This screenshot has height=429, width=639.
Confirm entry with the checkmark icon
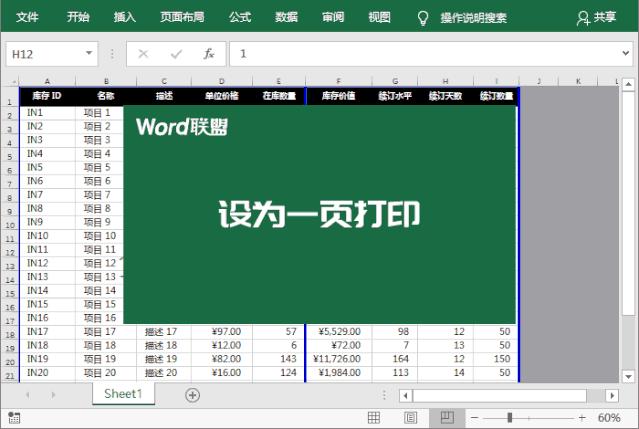(x=176, y=54)
